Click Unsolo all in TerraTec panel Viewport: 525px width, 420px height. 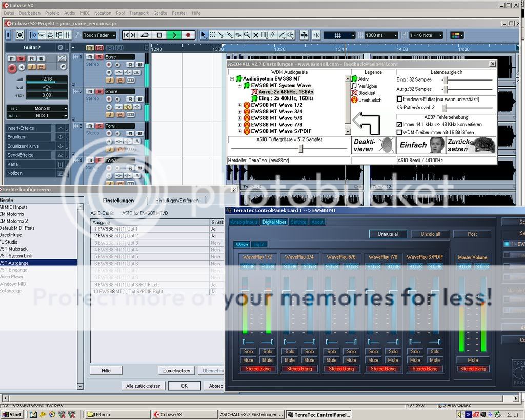[x=430, y=234]
